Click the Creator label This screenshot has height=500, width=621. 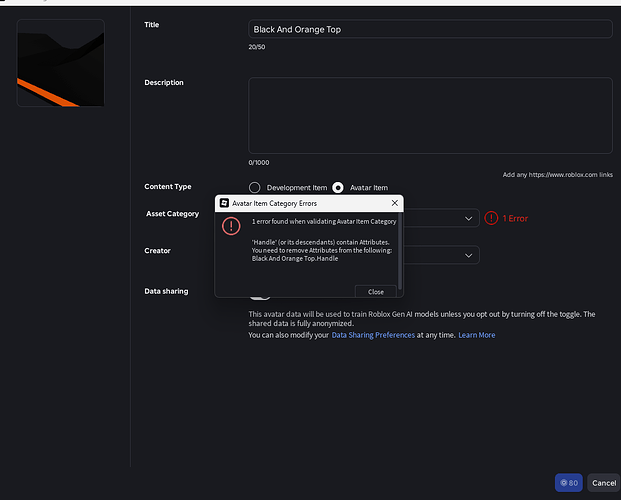coord(157,251)
